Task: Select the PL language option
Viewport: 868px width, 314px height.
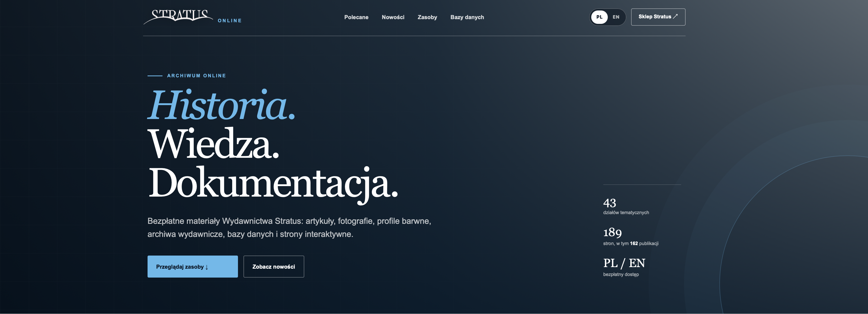Action: pyautogui.click(x=599, y=17)
